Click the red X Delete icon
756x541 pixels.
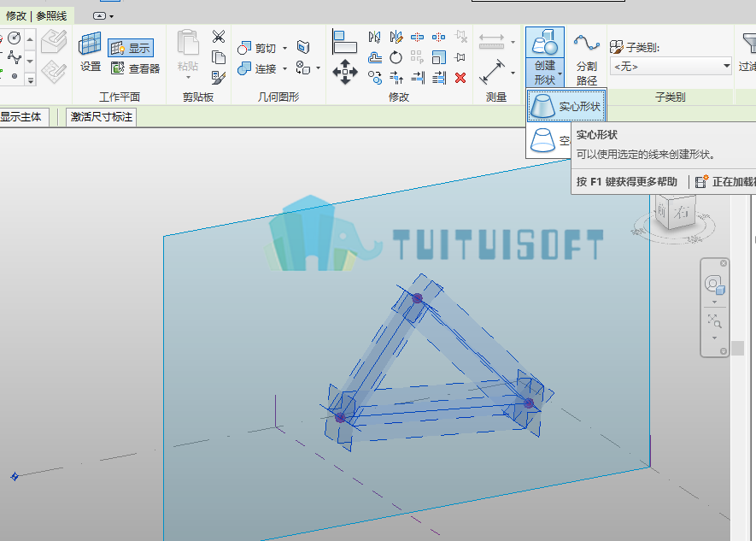point(460,78)
